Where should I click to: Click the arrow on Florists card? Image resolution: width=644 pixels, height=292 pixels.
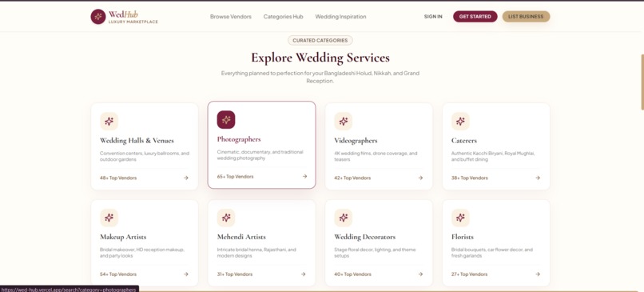[538, 274]
